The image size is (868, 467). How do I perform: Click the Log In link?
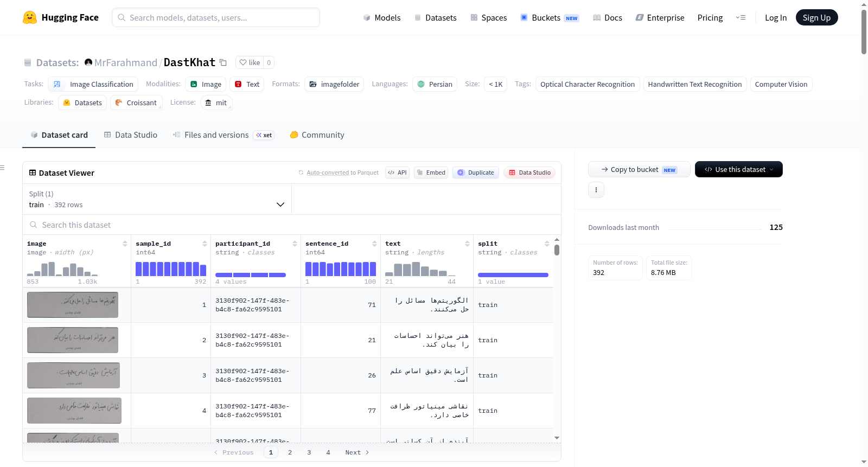[x=776, y=17]
